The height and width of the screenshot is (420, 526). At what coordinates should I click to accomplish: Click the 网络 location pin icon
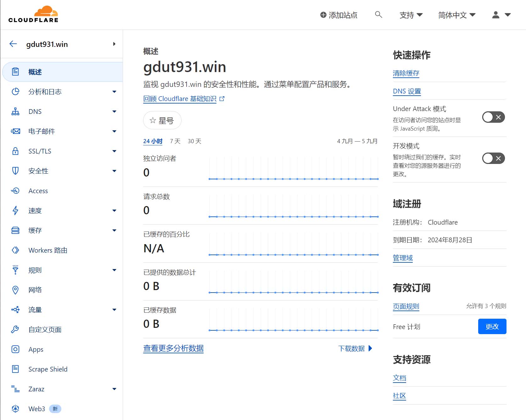tap(15, 290)
